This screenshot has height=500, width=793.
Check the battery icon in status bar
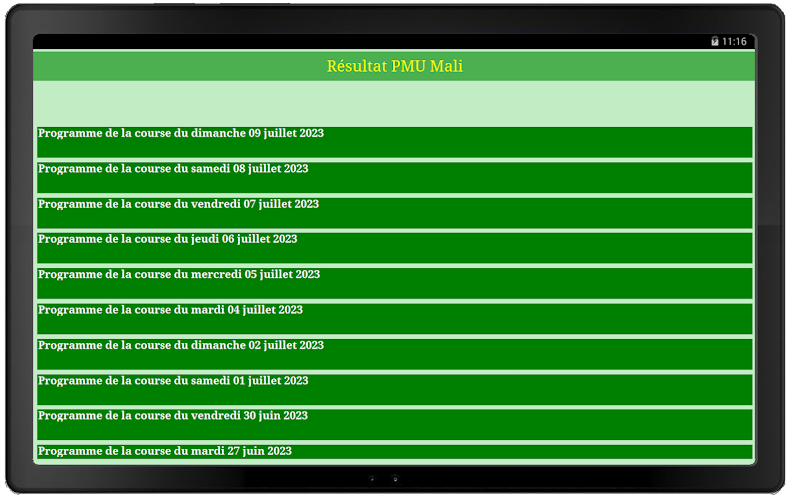point(715,41)
